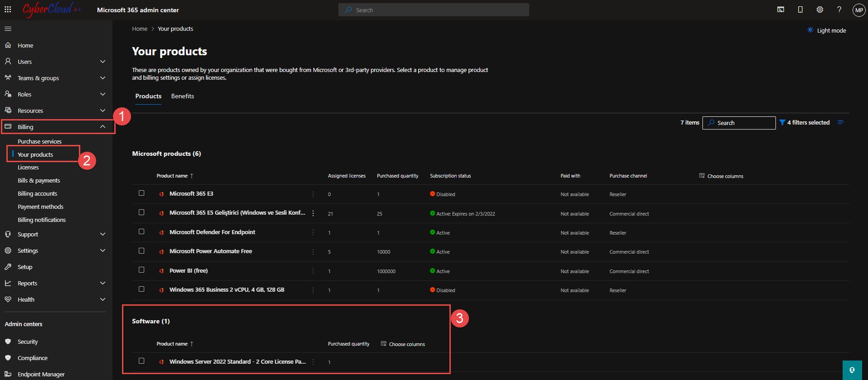Open Windows Server 2022 Standard product
The image size is (868, 380).
238,361
